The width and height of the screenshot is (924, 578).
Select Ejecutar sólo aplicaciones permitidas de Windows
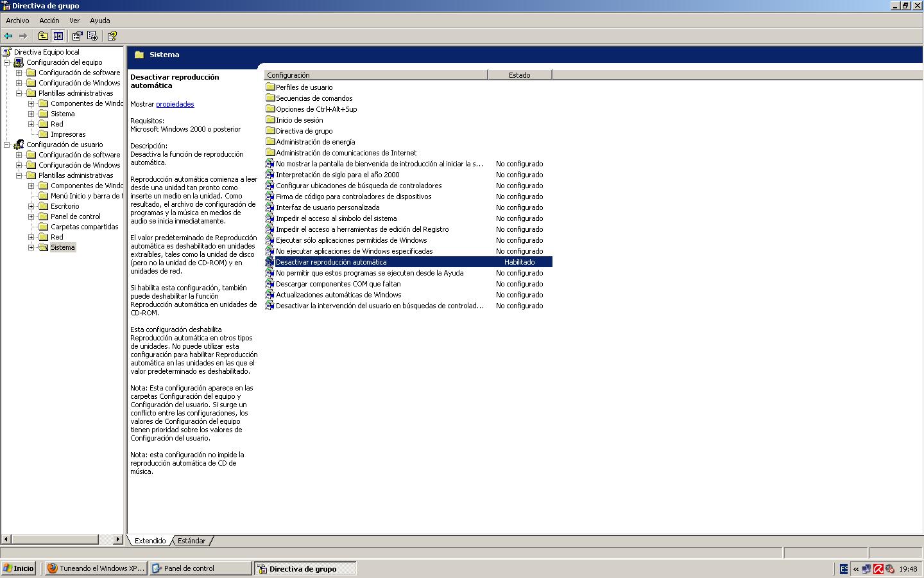tap(352, 240)
